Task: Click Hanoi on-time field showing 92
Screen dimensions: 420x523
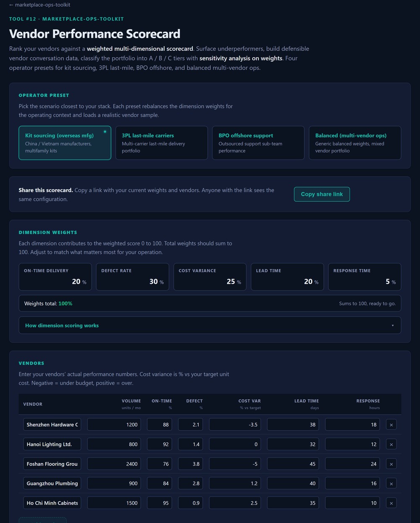Action: [159, 444]
